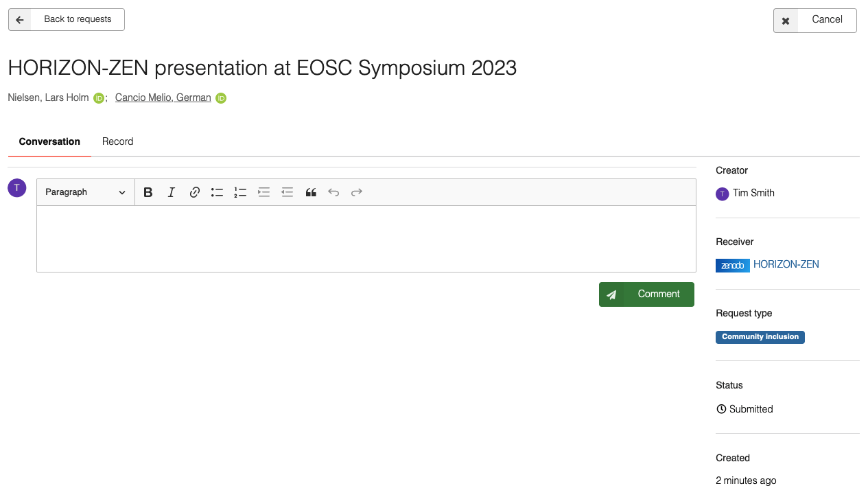This screenshot has height=499, width=868.
Task: Redo the last editor change
Action: click(357, 192)
